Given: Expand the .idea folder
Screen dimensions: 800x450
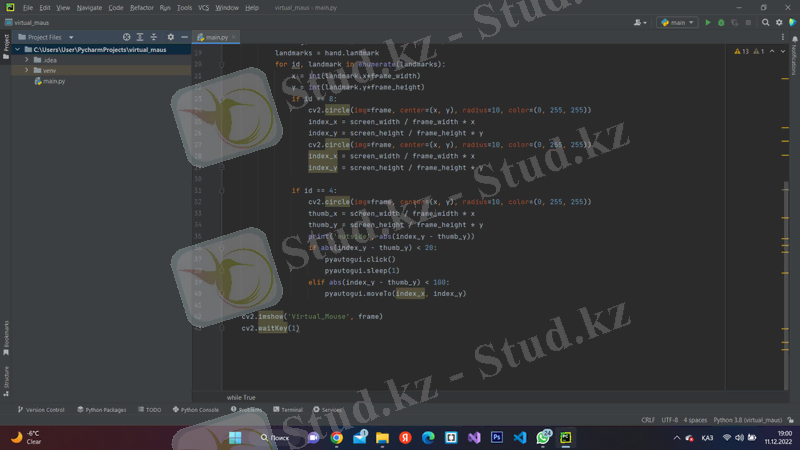Looking at the screenshot, I should [27, 60].
